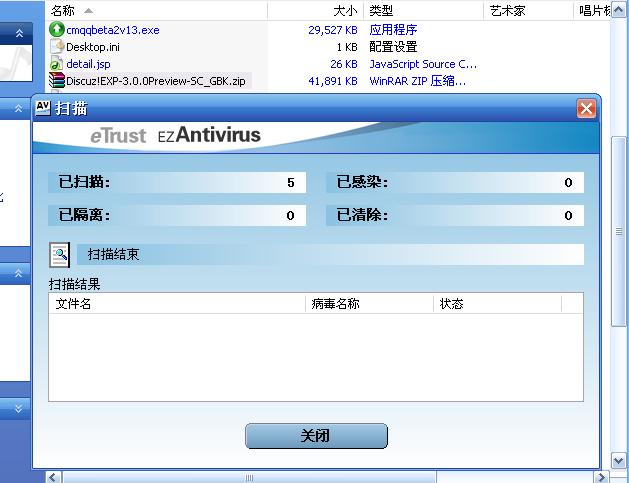Close the 扫描 dialog with the X button
Screen dimensions: 629x483
click(x=586, y=109)
